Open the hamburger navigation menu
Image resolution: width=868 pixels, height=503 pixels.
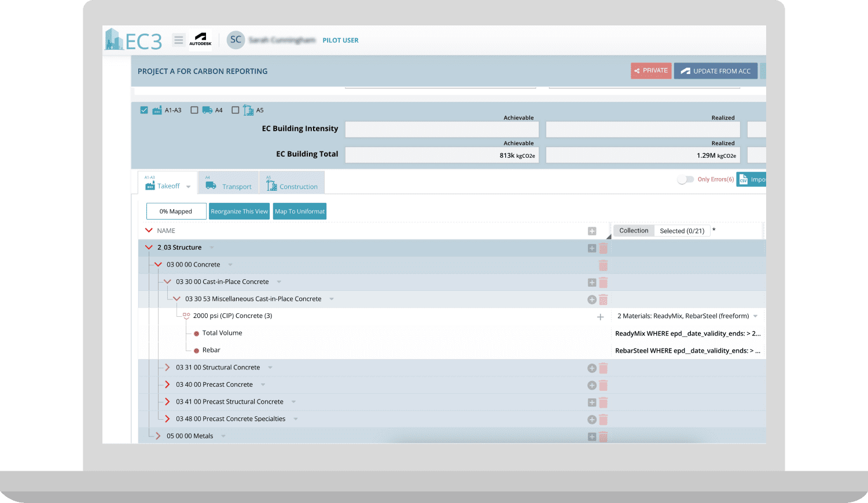179,40
